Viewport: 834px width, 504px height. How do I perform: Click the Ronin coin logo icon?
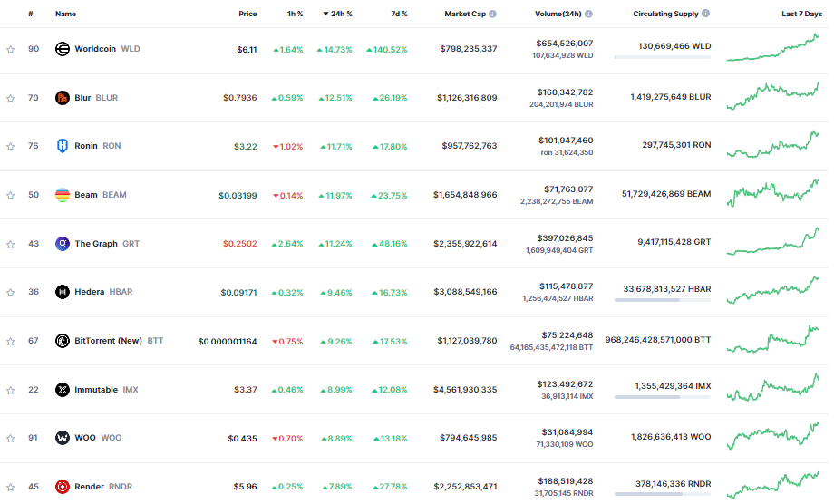click(63, 146)
